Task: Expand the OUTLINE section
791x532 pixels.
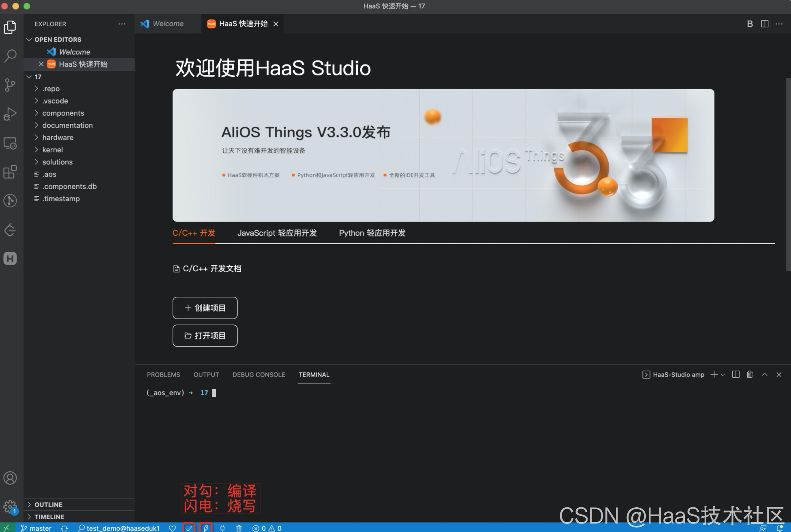Action: click(x=48, y=504)
